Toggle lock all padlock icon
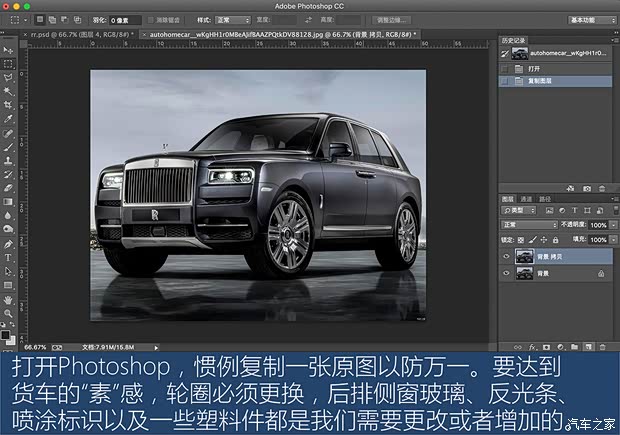 556,240
